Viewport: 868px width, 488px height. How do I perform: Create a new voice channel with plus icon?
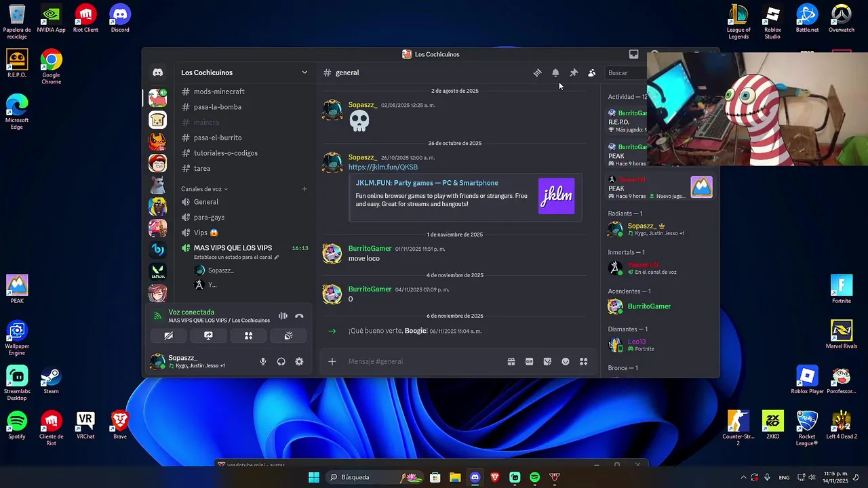(304, 189)
